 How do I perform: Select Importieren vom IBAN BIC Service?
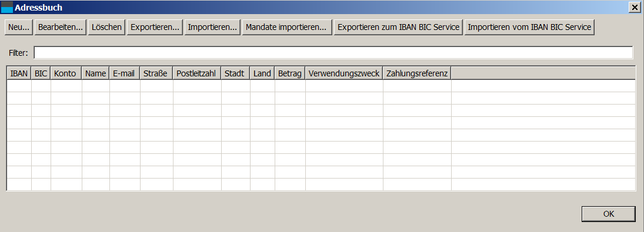[529, 27]
